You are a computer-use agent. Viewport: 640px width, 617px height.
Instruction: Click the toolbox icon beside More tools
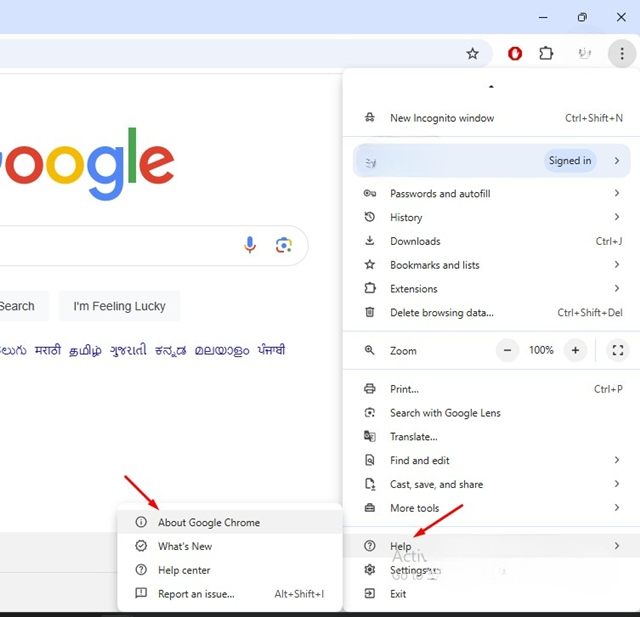click(x=369, y=508)
